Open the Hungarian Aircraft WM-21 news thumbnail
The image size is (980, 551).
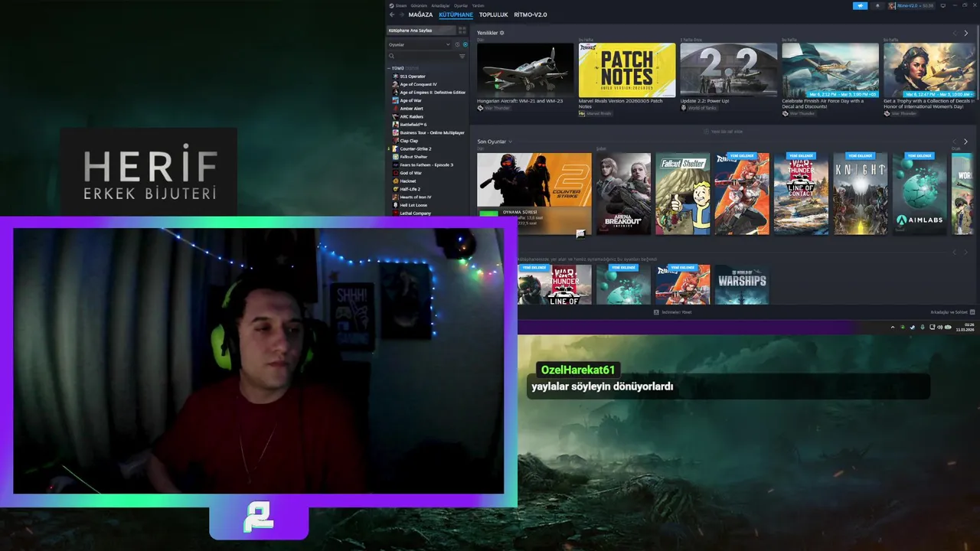525,70
